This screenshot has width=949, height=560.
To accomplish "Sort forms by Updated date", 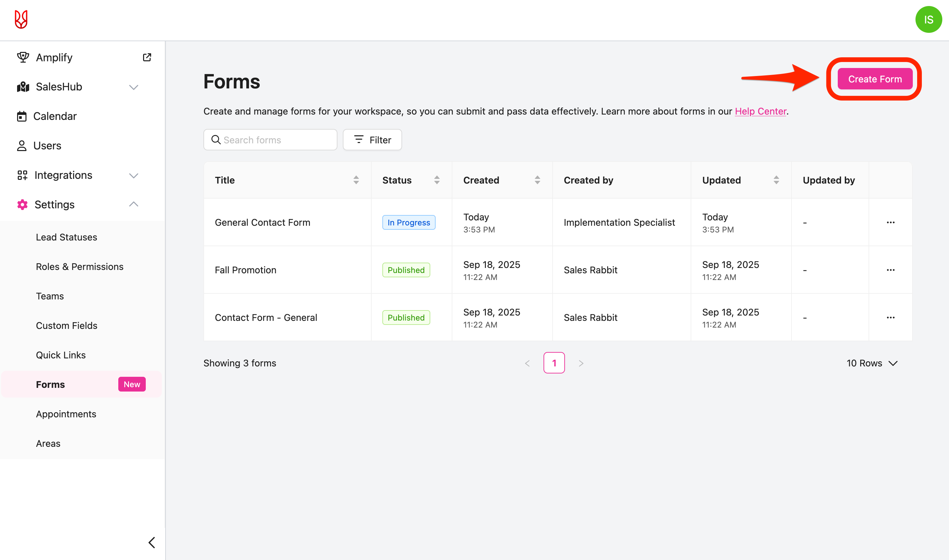I will coord(776,180).
